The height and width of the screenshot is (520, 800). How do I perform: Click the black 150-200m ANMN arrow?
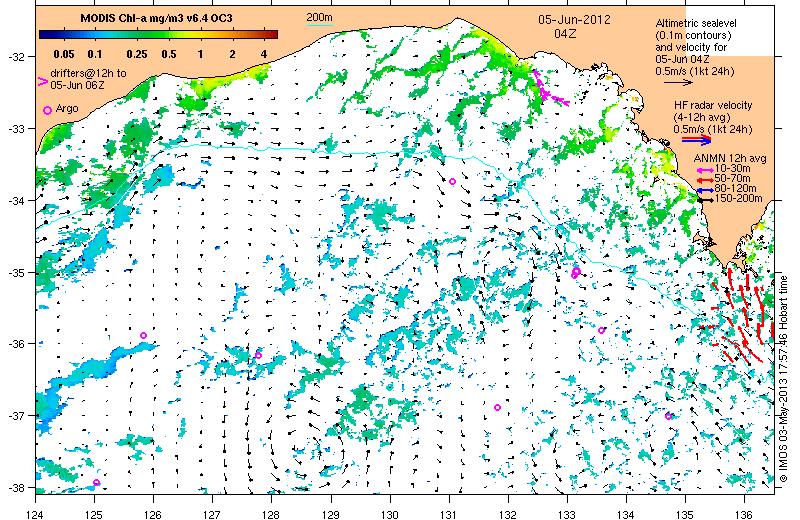(x=706, y=200)
